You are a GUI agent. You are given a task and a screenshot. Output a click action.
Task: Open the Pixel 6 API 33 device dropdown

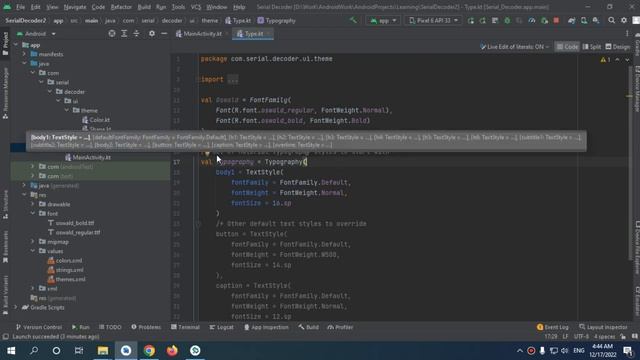click(433, 20)
